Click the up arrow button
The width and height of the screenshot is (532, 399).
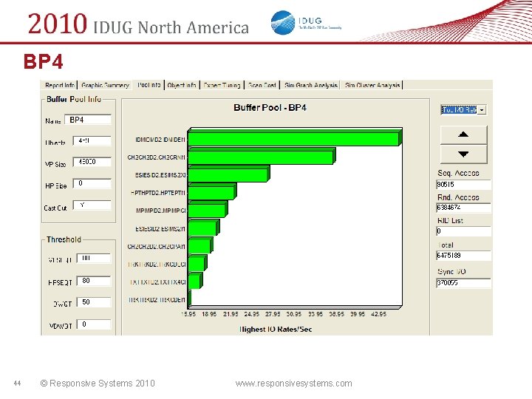point(463,134)
